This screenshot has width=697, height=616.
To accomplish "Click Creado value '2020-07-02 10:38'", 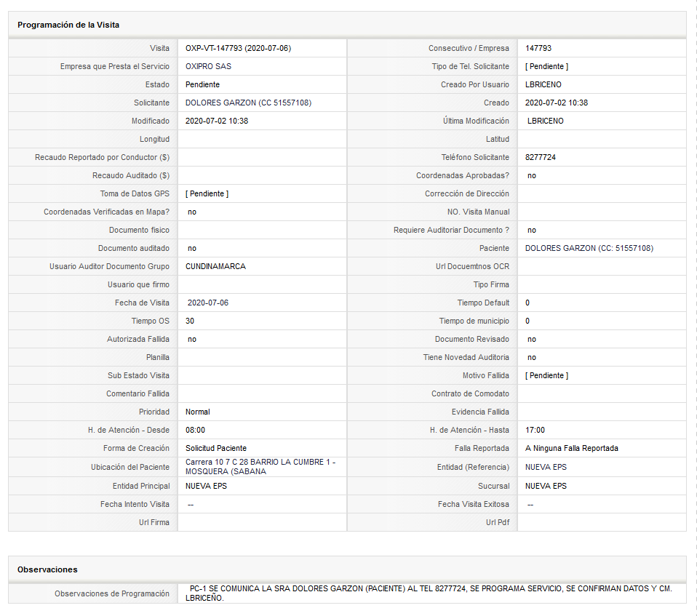I will click(557, 103).
